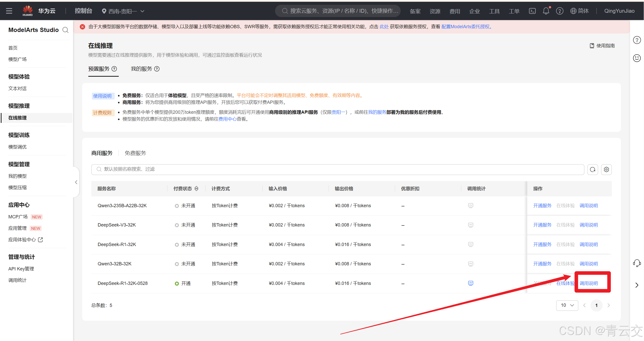Open the hamburger menu in top bar
Screen dimensions: 644x341
(x=9, y=11)
